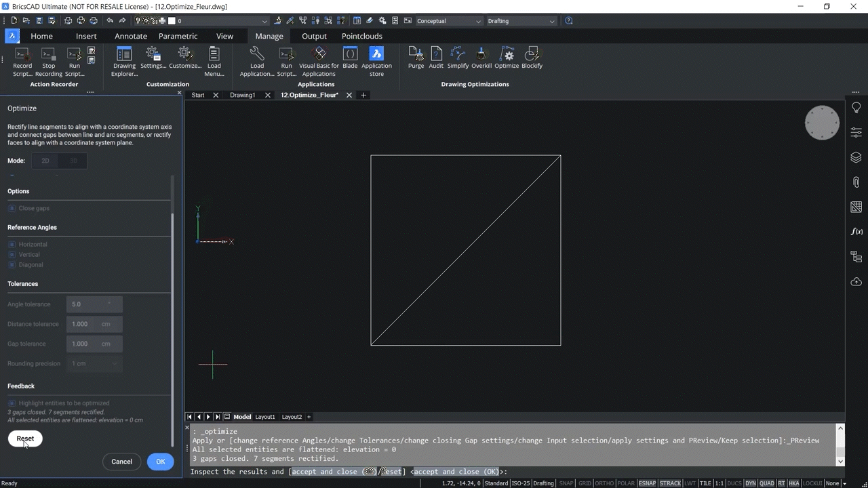Open the Tips lightbulb panel in the right sidebar
Viewport: 868px width, 488px height.
[x=856, y=108]
